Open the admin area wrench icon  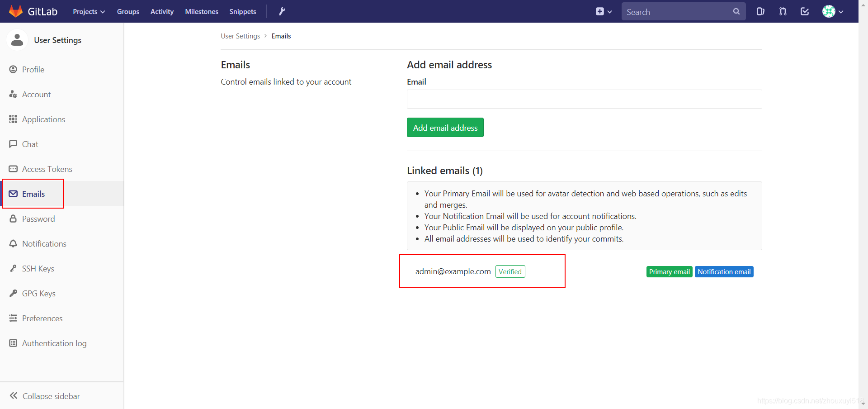pos(282,11)
